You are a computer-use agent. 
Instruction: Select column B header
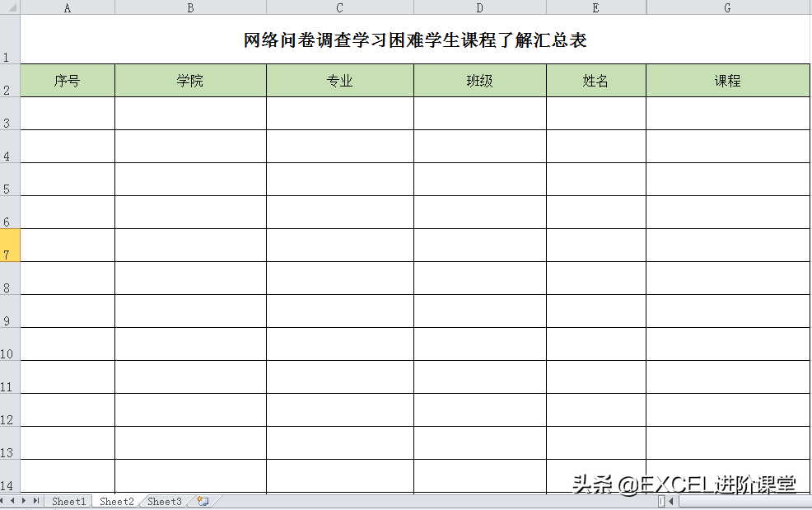click(190, 7)
